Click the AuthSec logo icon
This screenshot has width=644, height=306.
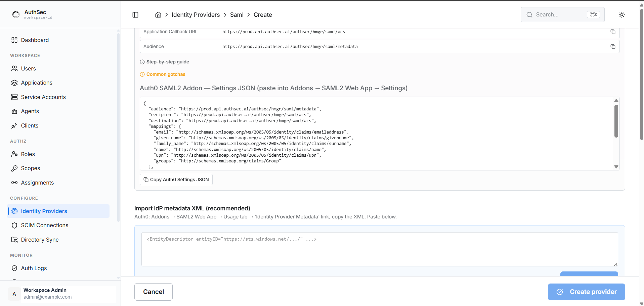pos(16,14)
